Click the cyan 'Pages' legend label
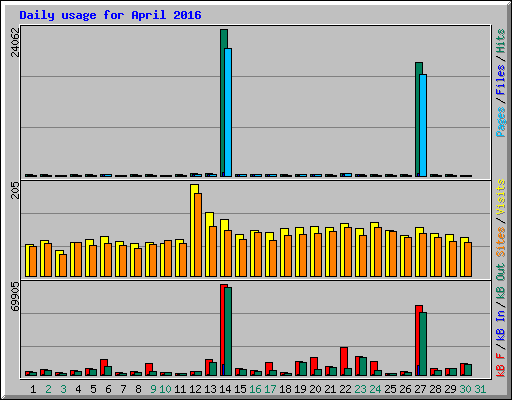 click(x=500, y=122)
